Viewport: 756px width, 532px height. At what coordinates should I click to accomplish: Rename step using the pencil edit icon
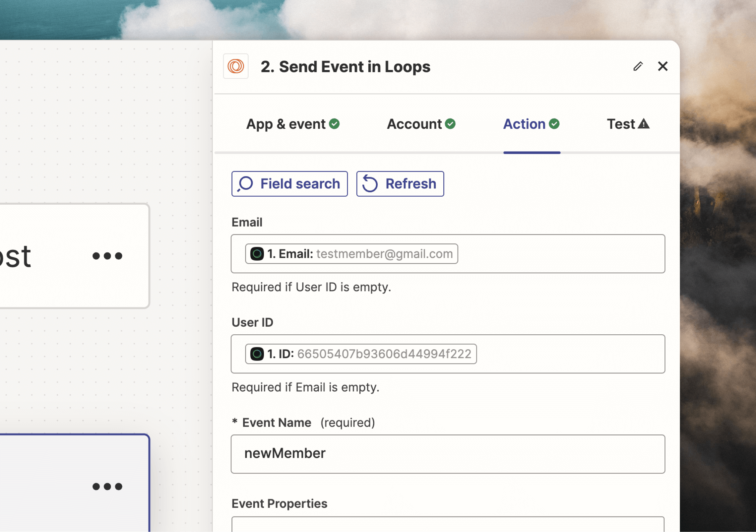(x=638, y=66)
